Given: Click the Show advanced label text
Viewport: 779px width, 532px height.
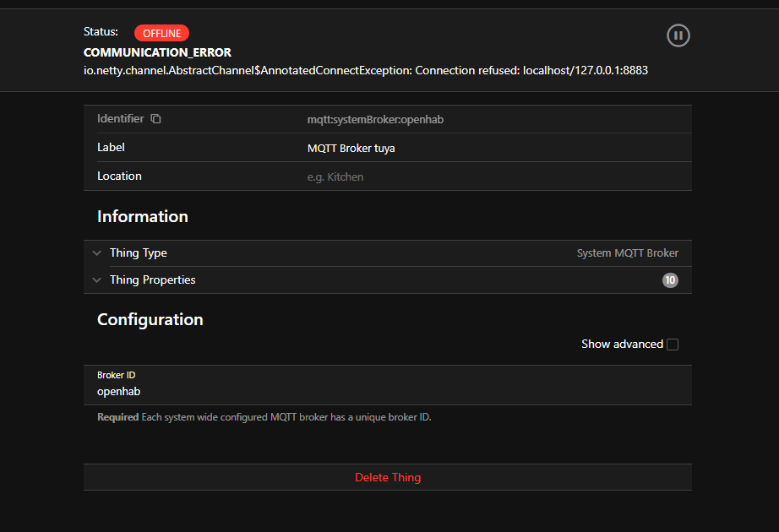Looking at the screenshot, I should [x=622, y=345].
